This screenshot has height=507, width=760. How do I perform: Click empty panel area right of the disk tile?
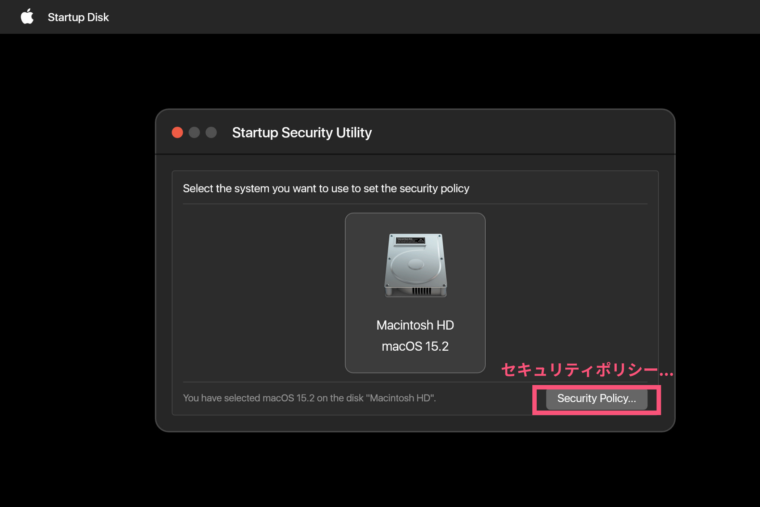pyautogui.click(x=570, y=292)
